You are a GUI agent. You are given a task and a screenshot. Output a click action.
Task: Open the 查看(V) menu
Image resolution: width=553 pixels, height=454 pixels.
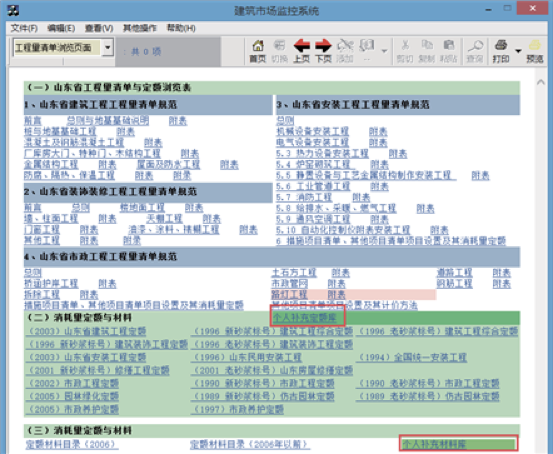point(99,28)
